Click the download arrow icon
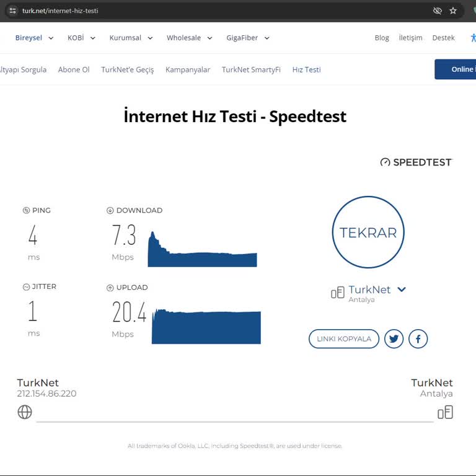The width and height of the screenshot is (476, 476). (110, 210)
